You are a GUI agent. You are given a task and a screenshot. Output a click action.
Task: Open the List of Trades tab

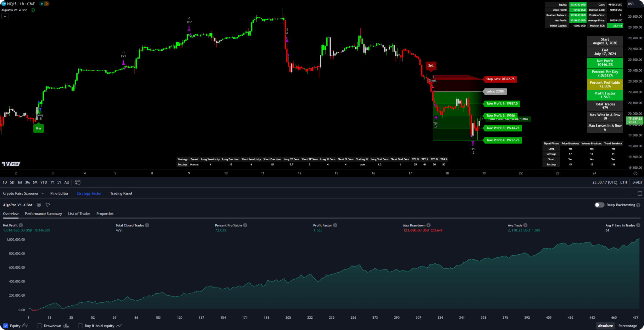(79, 214)
